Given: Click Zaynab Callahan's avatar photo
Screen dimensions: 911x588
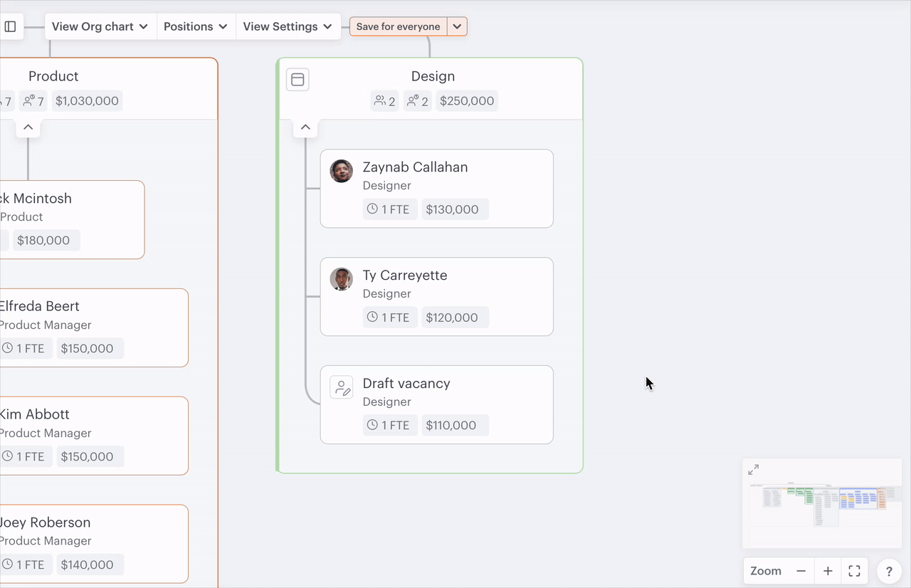Looking at the screenshot, I should pyautogui.click(x=342, y=171).
